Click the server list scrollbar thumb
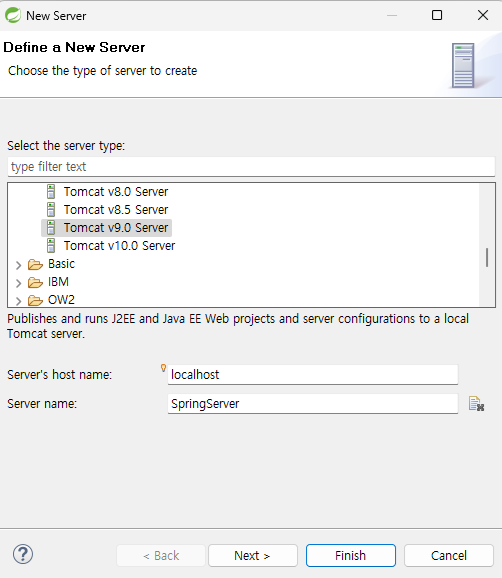 tap(487, 257)
